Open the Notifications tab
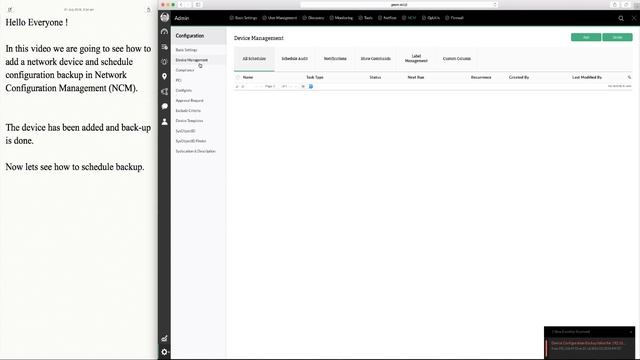640x360 pixels. click(x=335, y=59)
